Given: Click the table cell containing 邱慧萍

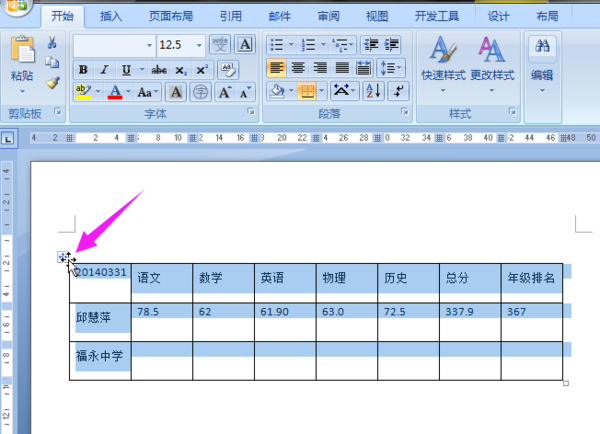Looking at the screenshot, I should click(100, 319).
